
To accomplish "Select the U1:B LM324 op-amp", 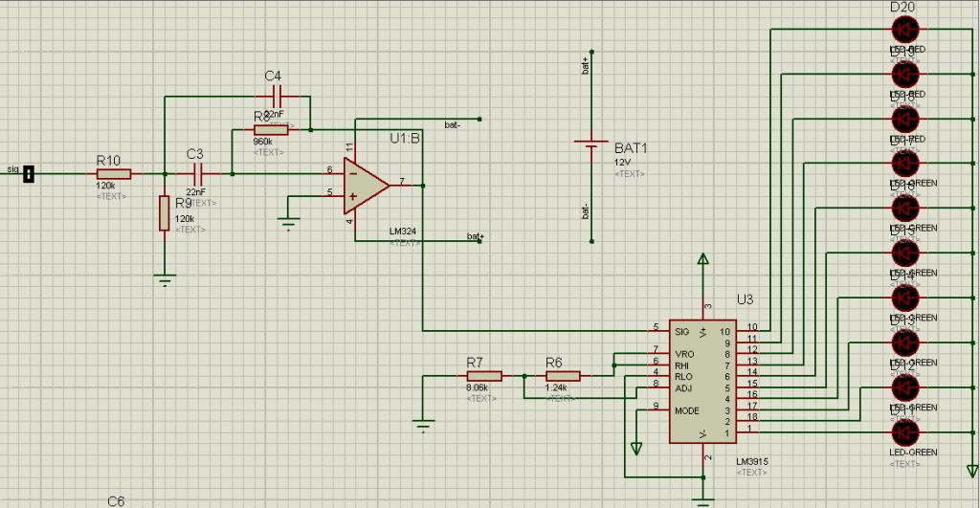I will click(367, 185).
